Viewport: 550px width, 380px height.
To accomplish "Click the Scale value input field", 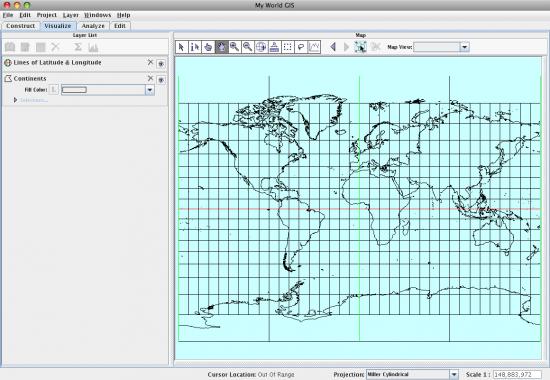I will pyautogui.click(x=517, y=375).
